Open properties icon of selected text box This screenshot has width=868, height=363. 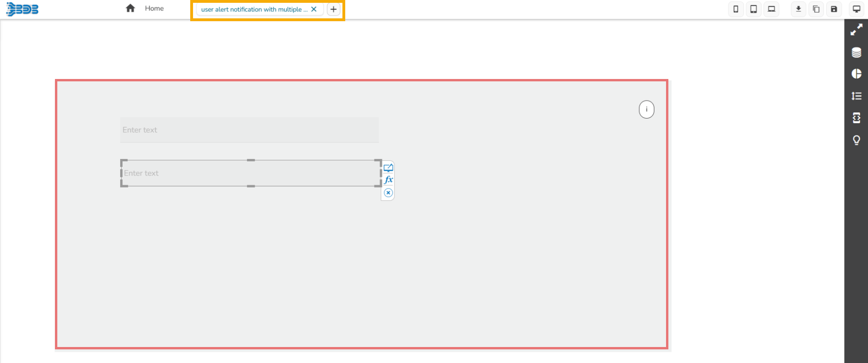[388, 167]
